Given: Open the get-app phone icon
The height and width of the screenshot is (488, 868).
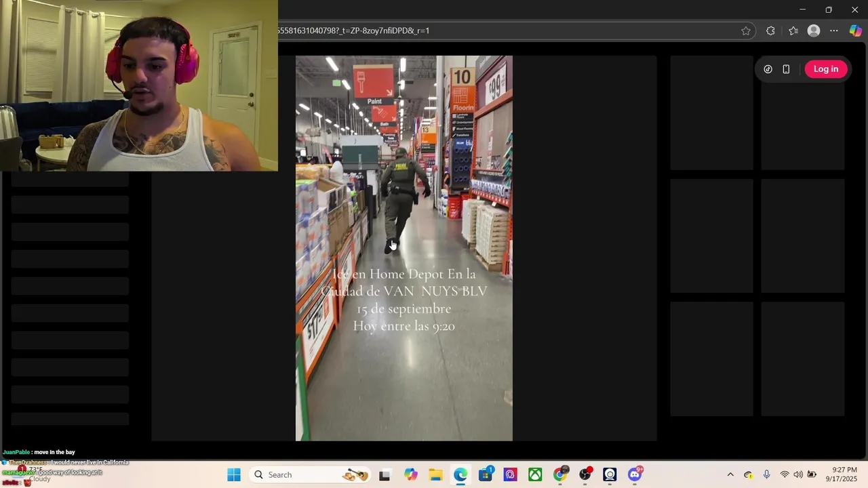Looking at the screenshot, I should (786, 69).
